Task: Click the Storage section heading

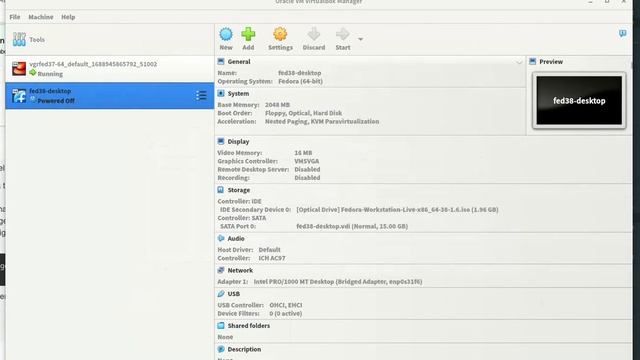Action: 239,190
